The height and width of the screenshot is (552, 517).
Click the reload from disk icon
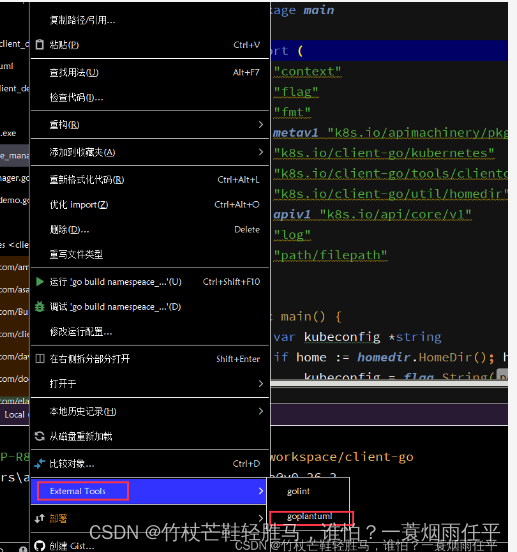40,437
